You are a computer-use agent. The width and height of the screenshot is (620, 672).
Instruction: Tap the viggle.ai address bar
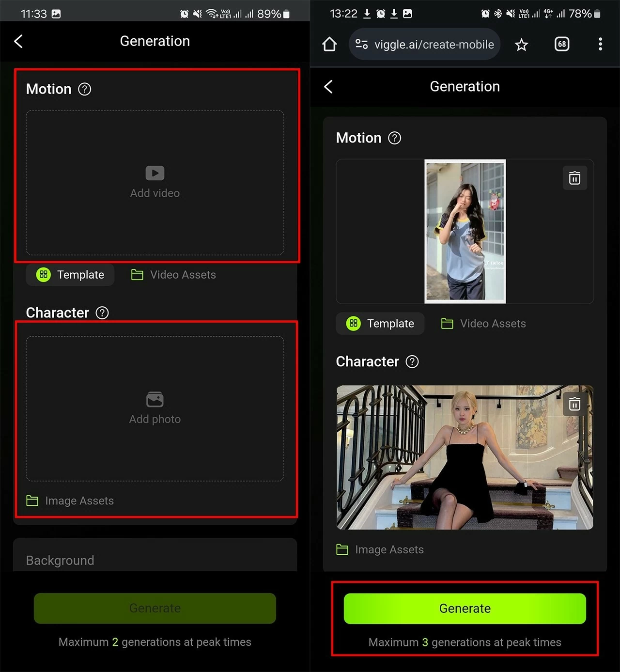click(x=425, y=44)
